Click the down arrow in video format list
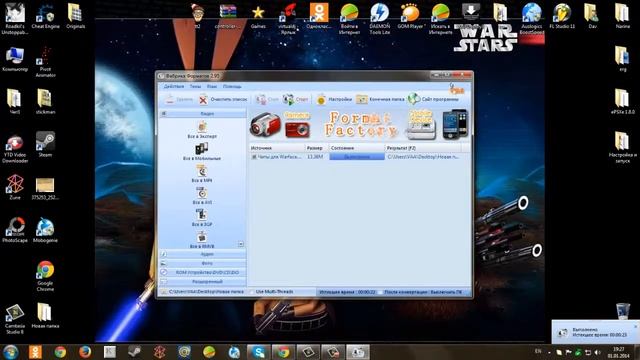The height and width of the screenshot is (360, 640). [x=241, y=244]
